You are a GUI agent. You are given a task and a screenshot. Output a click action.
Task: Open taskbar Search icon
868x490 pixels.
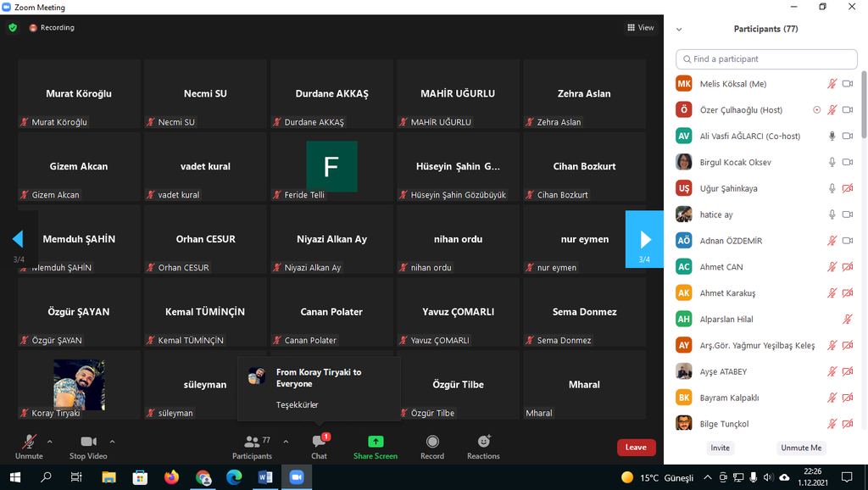click(46, 477)
